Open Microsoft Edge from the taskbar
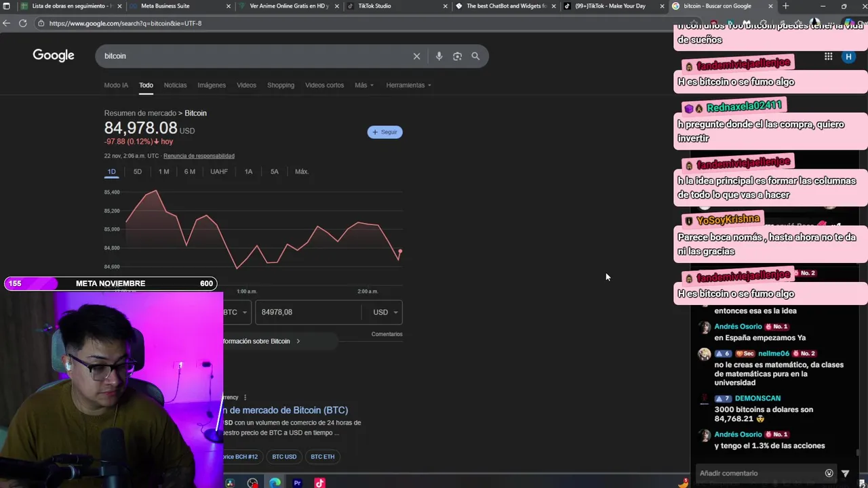Screen dimensions: 868x488 coord(275,483)
